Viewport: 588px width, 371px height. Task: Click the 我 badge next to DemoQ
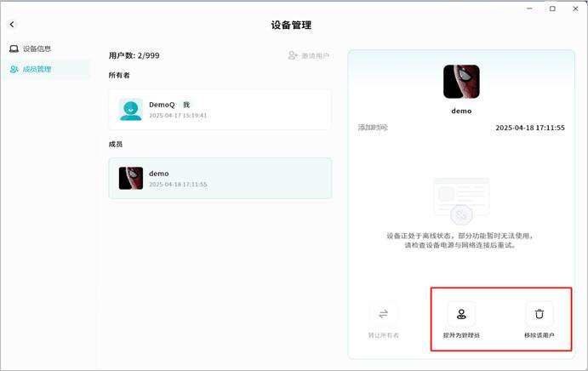[186, 105]
